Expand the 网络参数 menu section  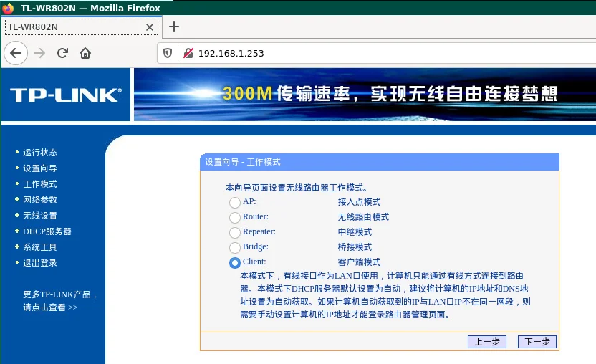click(x=39, y=200)
